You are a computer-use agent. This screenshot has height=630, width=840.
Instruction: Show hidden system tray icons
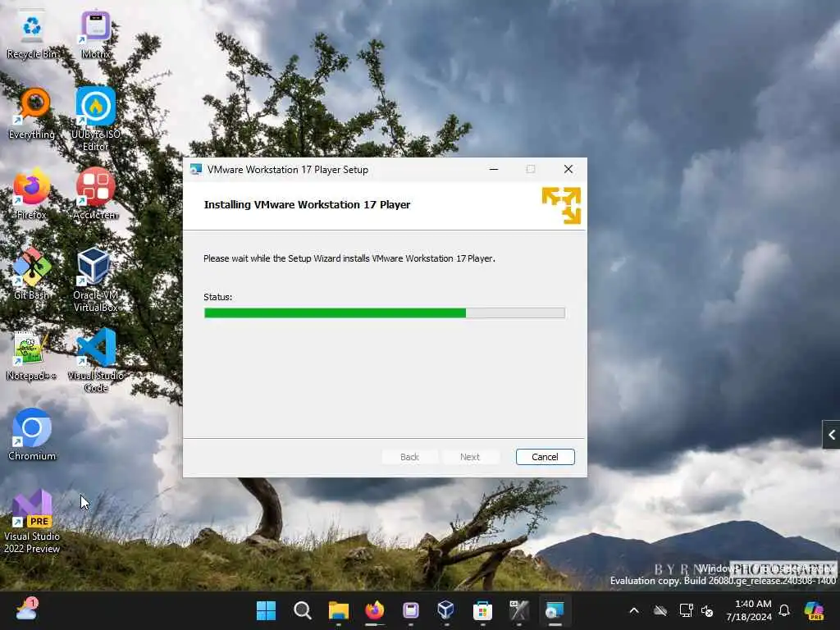[x=634, y=610]
